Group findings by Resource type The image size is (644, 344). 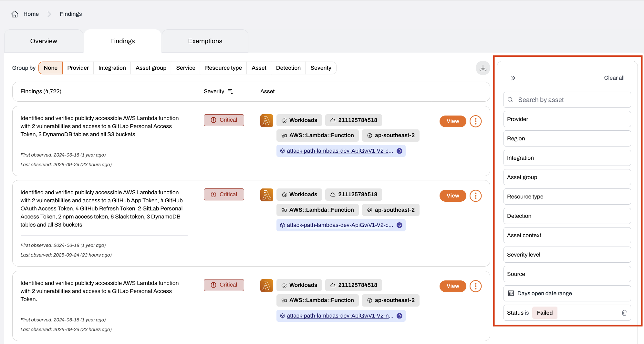(x=223, y=68)
